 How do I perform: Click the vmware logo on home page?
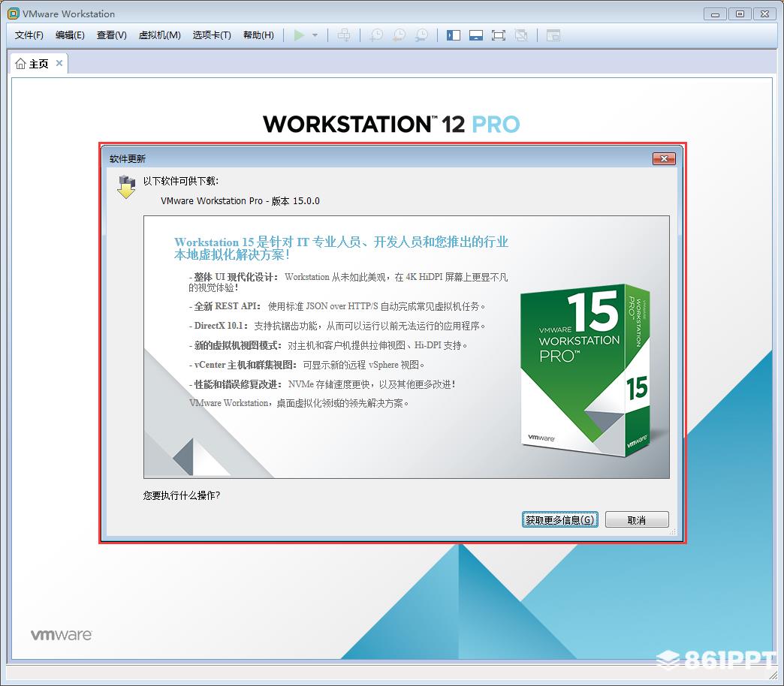click(61, 634)
